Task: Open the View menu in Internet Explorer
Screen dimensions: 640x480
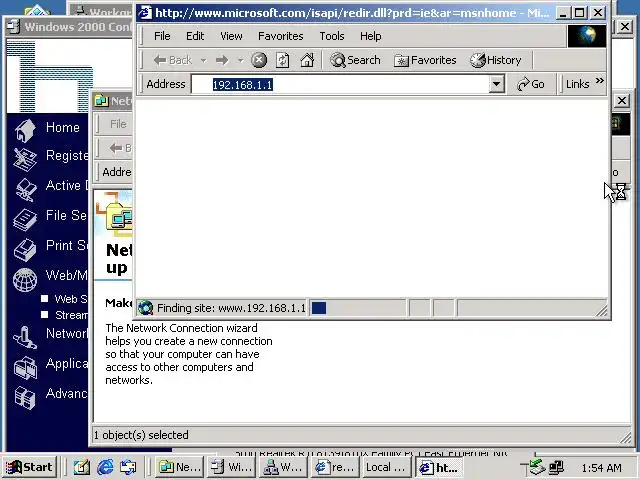Action: coord(231,36)
